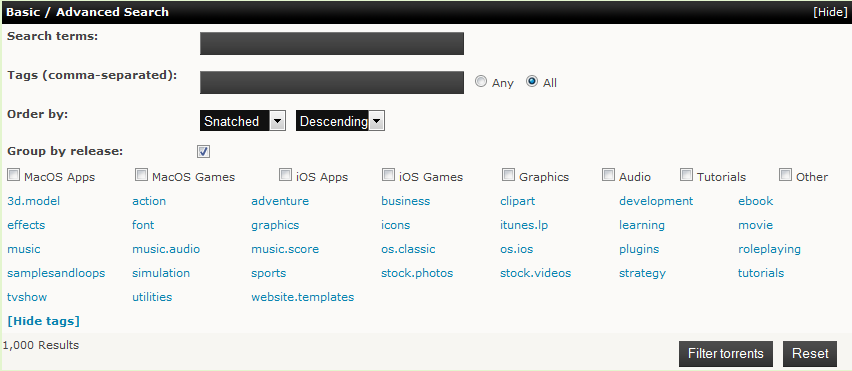Select the All tags radio button
The width and height of the screenshot is (852, 371).
tap(532, 81)
